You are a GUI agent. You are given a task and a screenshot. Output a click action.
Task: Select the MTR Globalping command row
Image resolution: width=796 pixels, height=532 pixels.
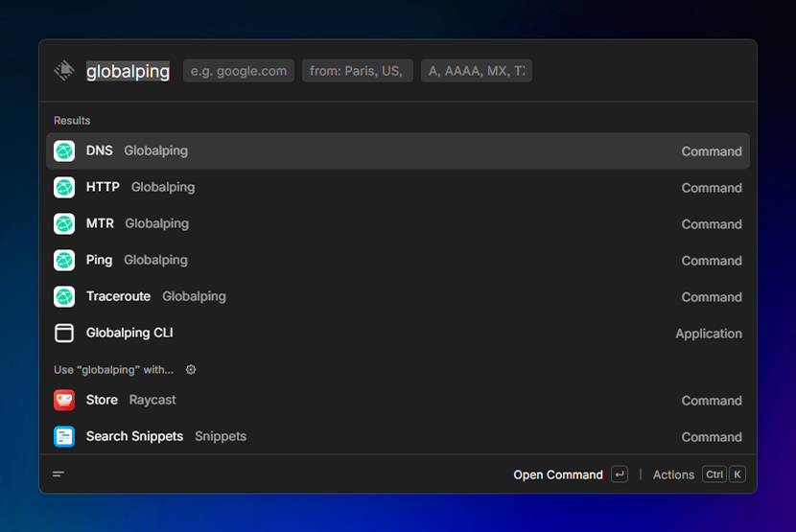(x=398, y=224)
